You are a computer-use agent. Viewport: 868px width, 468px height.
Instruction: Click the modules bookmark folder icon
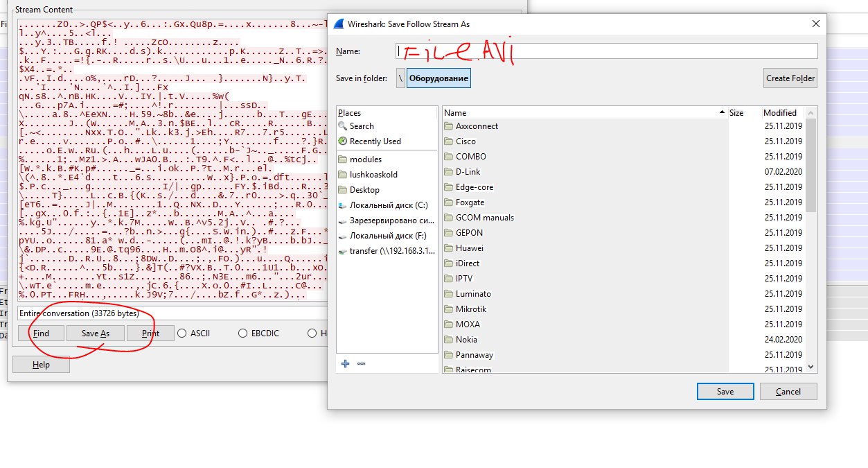(342, 159)
